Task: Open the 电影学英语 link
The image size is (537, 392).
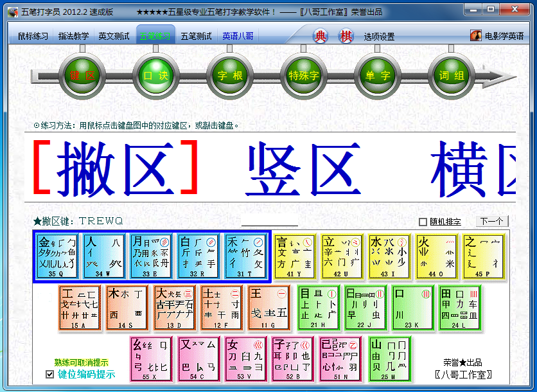Action: pyautogui.click(x=497, y=36)
